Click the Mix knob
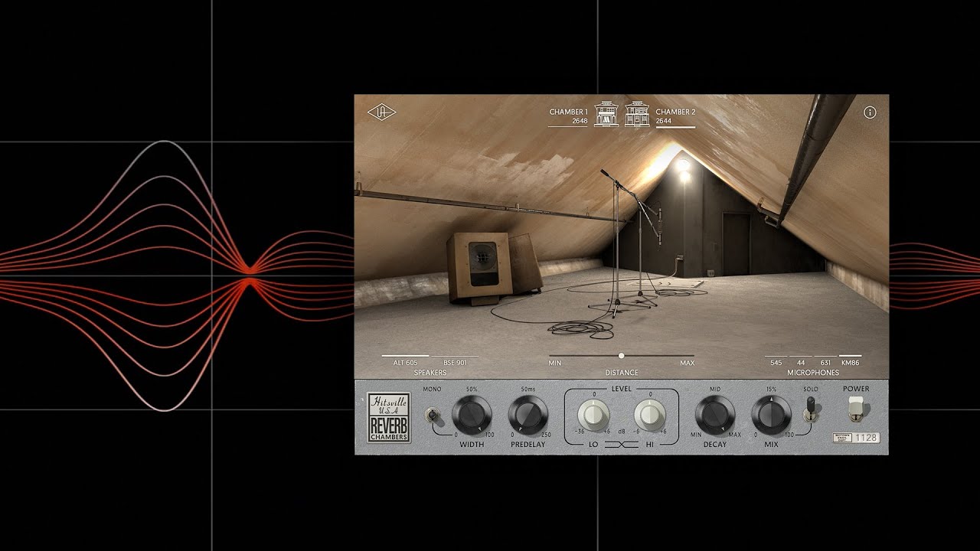This screenshot has width=980, height=551. (771, 416)
